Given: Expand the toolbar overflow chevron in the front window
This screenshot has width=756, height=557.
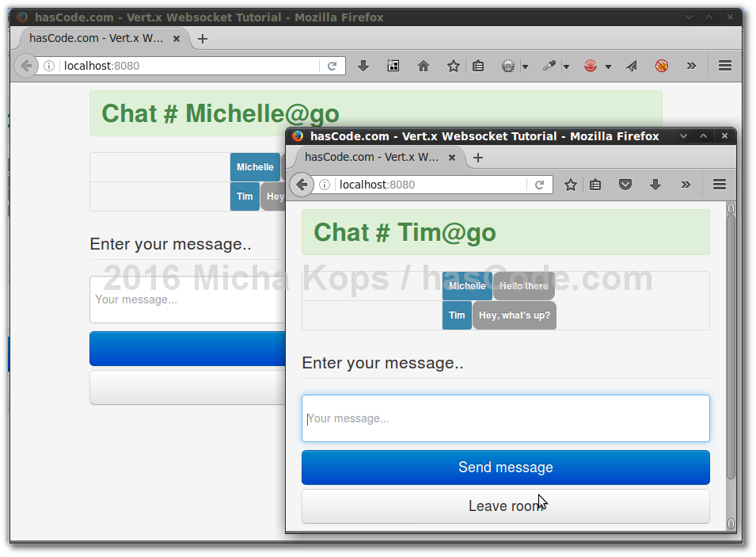Looking at the screenshot, I should pos(686,184).
